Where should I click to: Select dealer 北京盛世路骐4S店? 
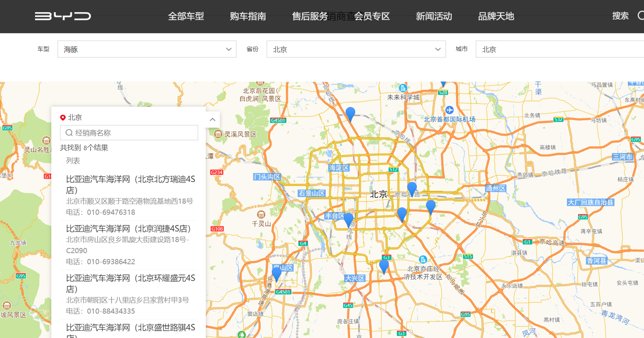130,330
